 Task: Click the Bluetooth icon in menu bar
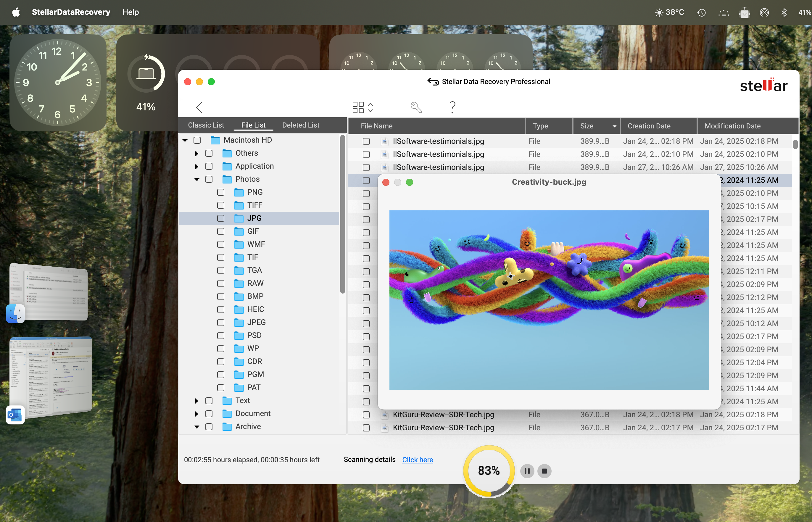point(784,12)
